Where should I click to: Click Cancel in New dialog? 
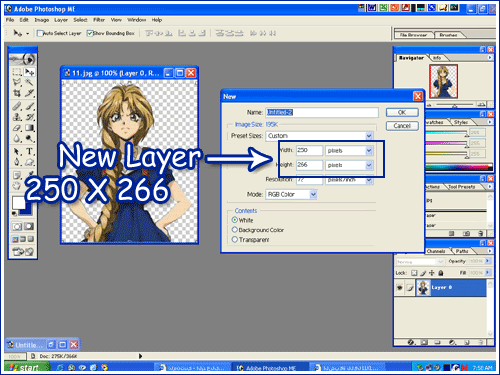(402, 126)
